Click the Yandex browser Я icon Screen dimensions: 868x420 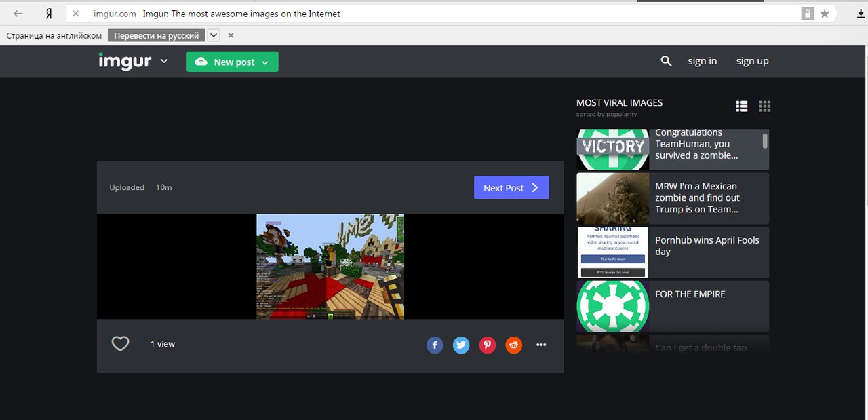[49, 14]
